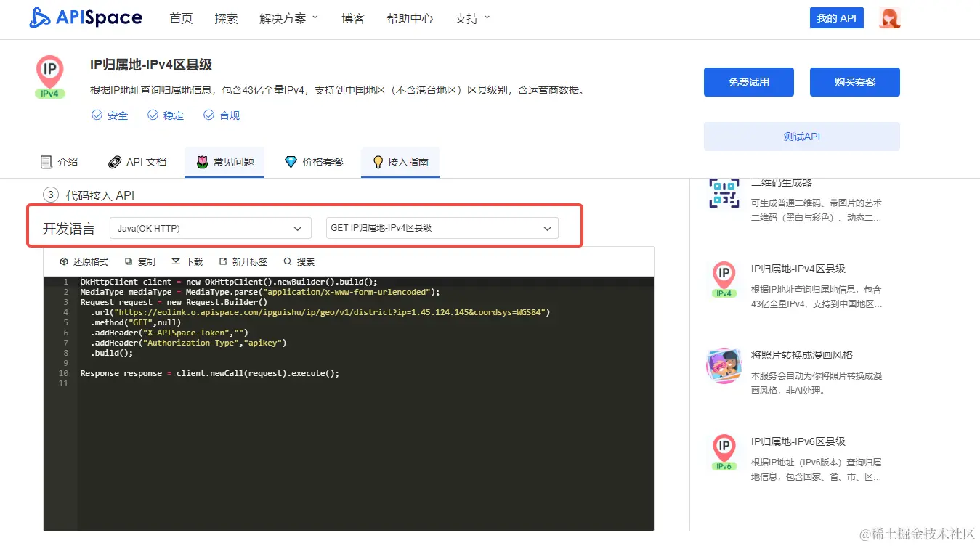Click the 复制 copy icon
980x546 pixels.
click(129, 261)
